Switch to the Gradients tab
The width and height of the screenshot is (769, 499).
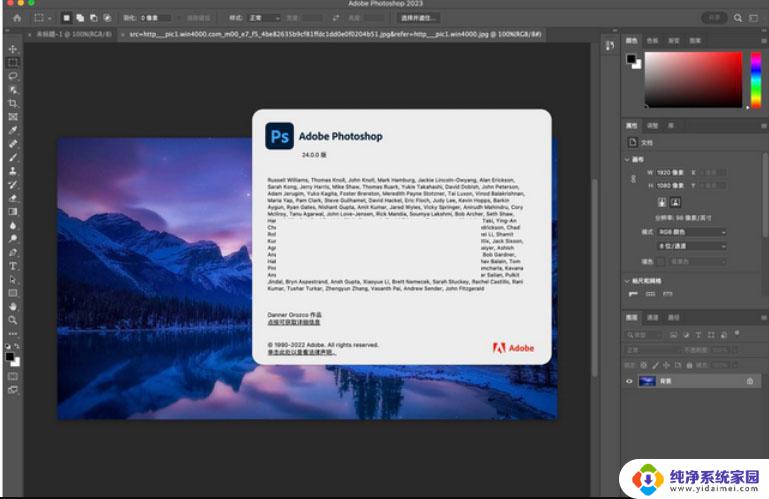674,41
